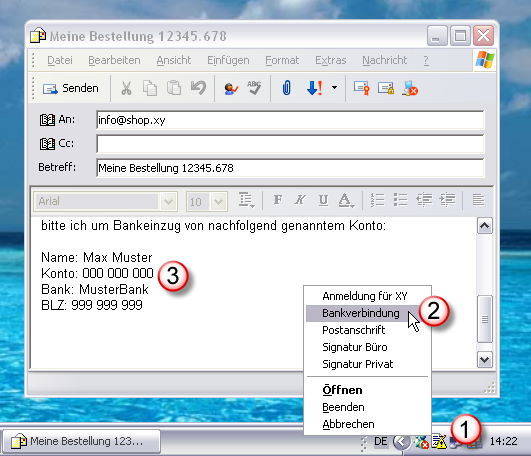The width and height of the screenshot is (531, 456).
Task: Click the Work Offline toolbar icon
Action: (410, 88)
